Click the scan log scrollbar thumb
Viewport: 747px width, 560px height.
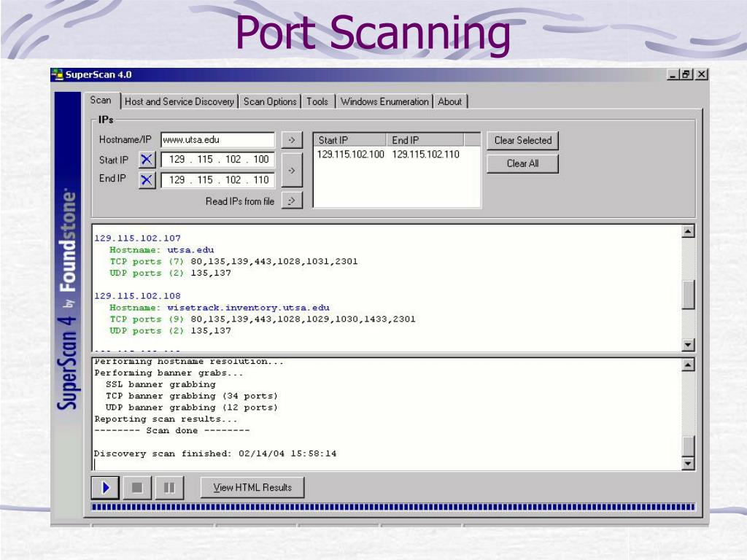coord(688,446)
